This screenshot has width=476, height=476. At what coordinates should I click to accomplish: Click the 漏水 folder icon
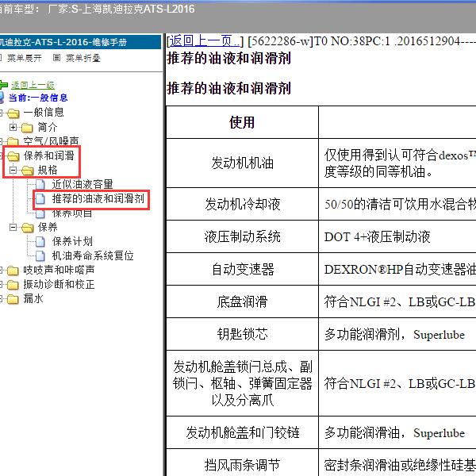tap(13, 299)
